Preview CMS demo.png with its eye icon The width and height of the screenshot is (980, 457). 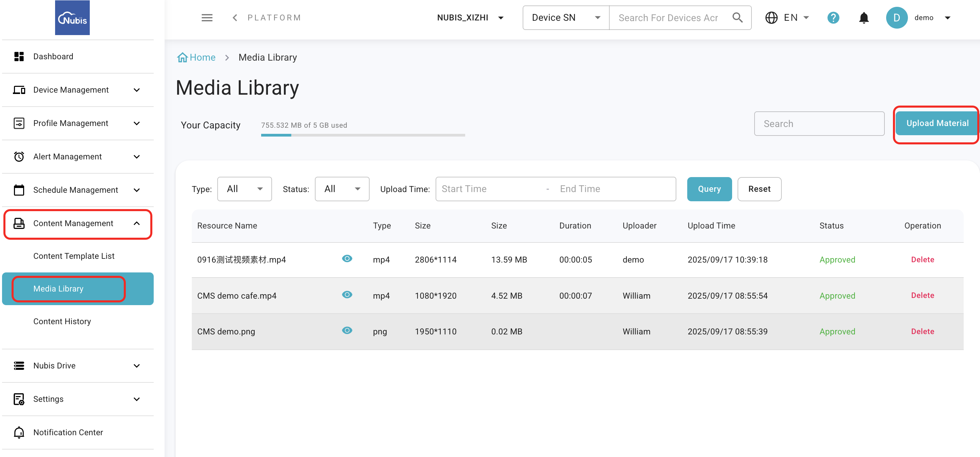pyautogui.click(x=347, y=331)
